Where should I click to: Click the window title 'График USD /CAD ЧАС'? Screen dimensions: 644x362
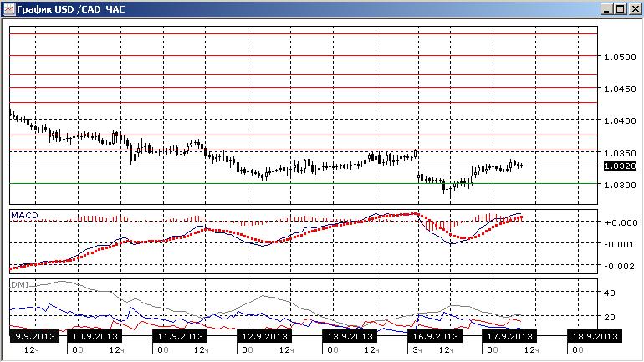(71, 9)
